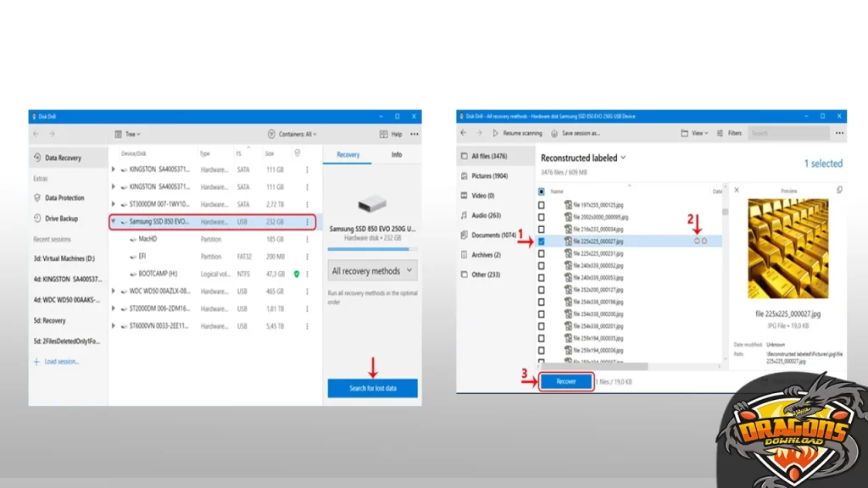
Task: Open kebab menu for Samsung SSD 850 EVO row
Action: tap(307, 222)
